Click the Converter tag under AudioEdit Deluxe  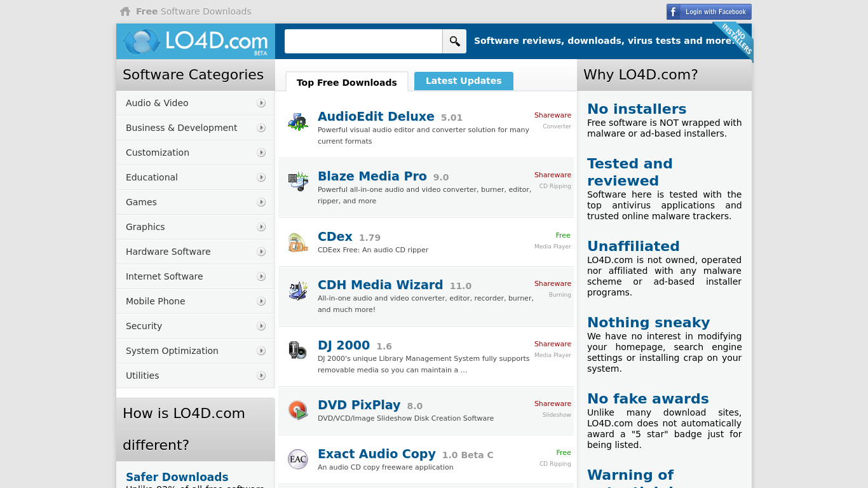pyautogui.click(x=557, y=126)
